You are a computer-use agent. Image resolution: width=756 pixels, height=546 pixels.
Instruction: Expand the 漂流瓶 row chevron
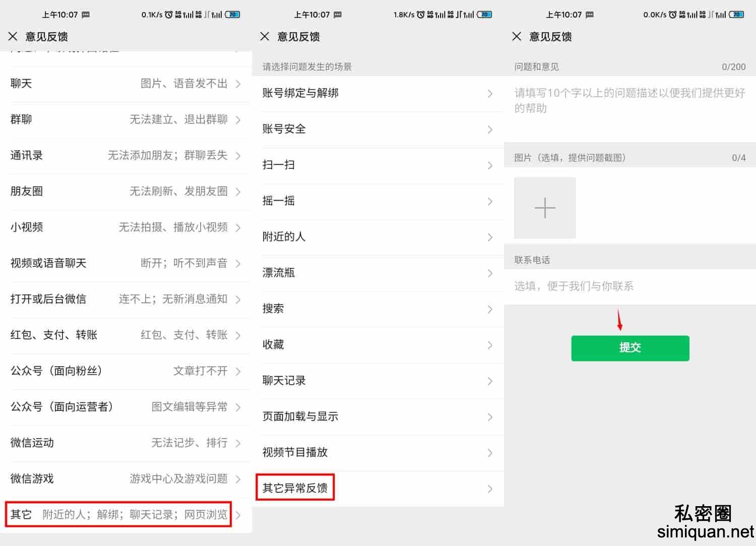click(x=490, y=273)
